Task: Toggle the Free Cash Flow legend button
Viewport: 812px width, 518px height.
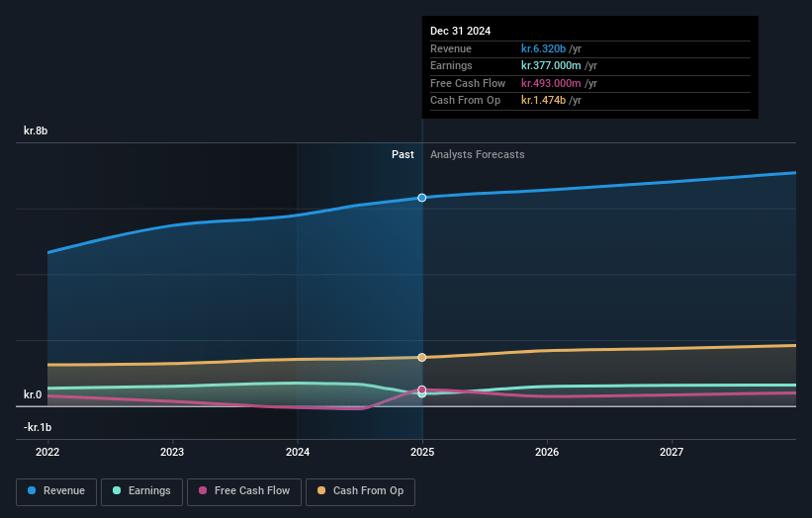Action: (x=244, y=491)
